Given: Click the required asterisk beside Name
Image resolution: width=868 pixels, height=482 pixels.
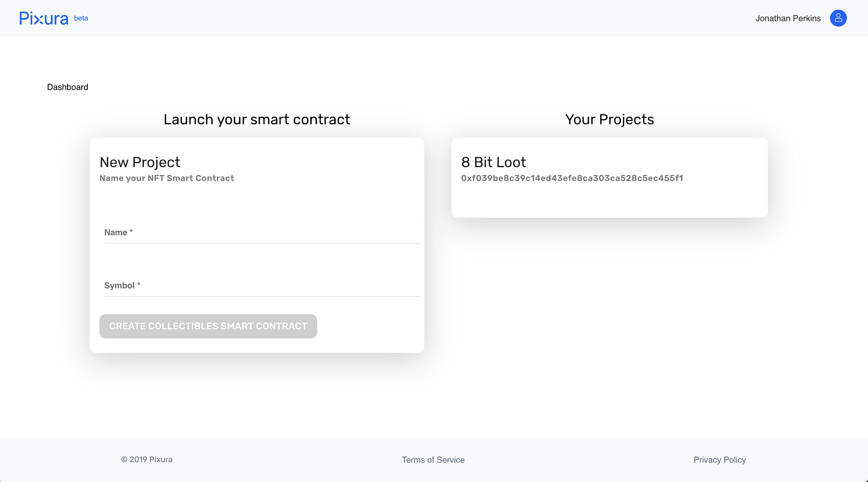Looking at the screenshot, I should coord(131,232).
